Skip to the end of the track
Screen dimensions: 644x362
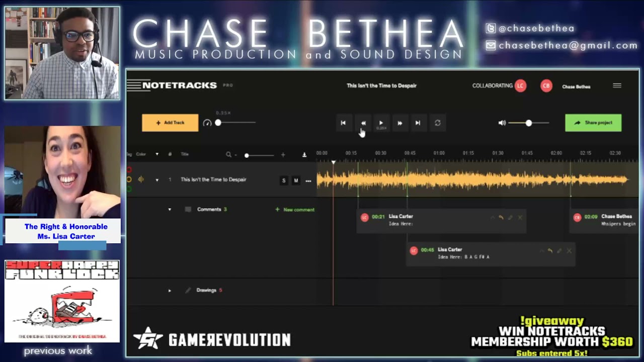tap(418, 123)
